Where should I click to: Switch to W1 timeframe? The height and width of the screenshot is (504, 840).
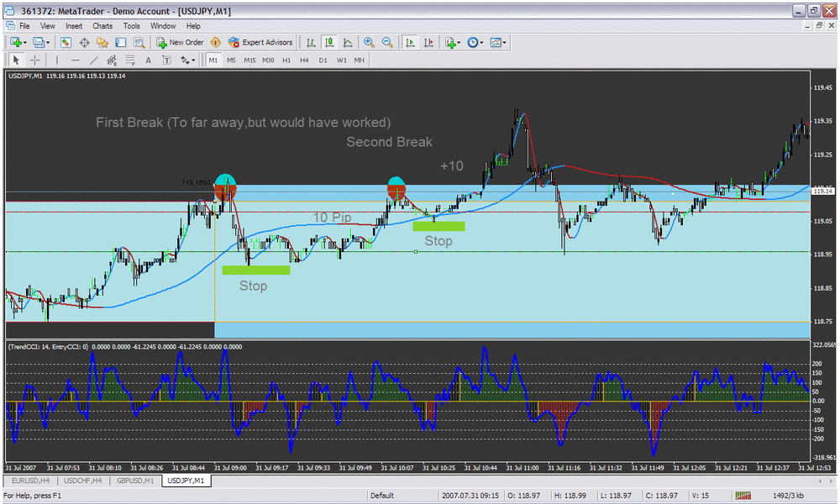341,60
